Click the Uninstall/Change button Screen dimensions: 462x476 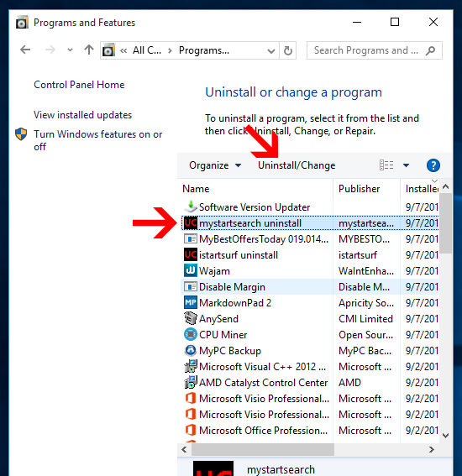point(297,165)
